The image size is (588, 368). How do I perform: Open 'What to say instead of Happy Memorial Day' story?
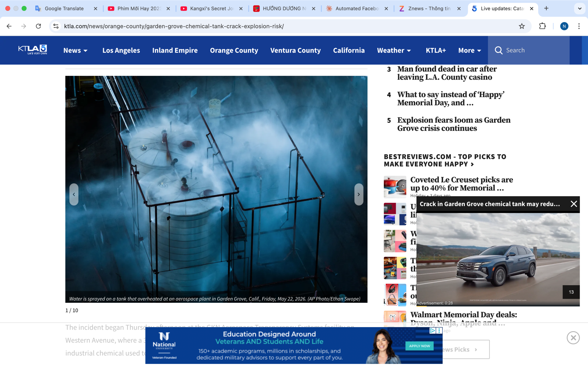click(x=451, y=99)
